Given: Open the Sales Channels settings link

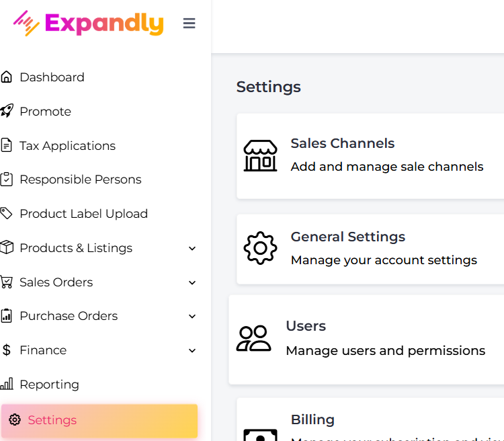Looking at the screenshot, I should tap(343, 143).
